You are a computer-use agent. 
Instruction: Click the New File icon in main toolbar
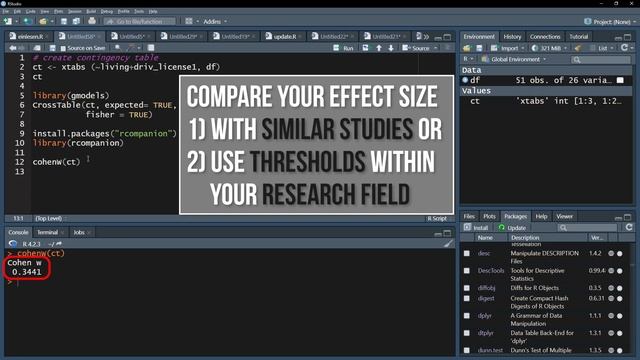tap(8, 21)
